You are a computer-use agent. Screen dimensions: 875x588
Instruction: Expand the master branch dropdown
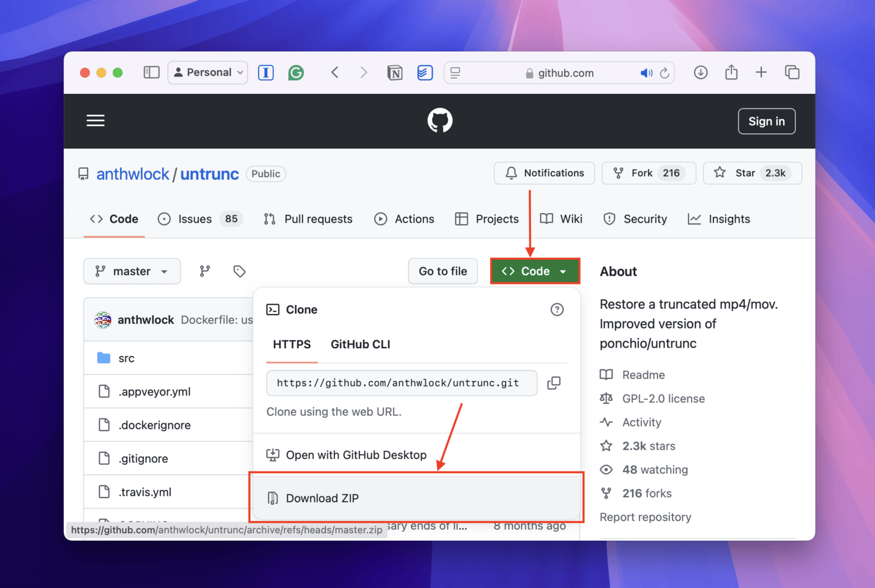tap(132, 271)
